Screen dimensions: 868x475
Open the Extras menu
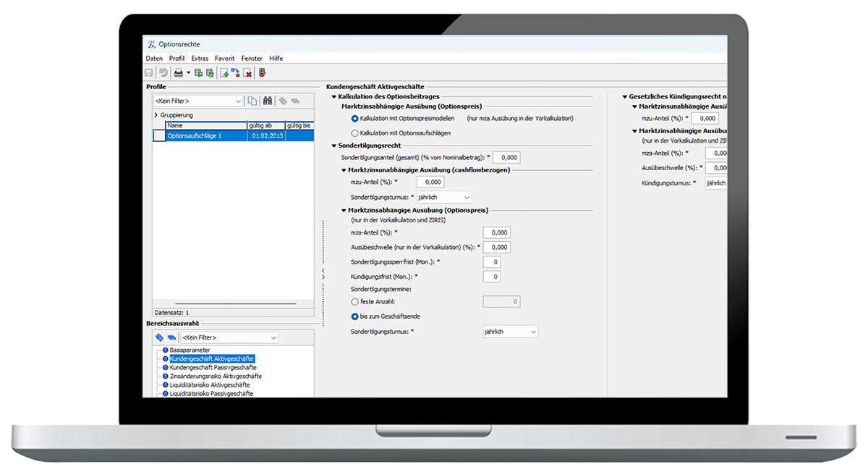click(x=200, y=58)
